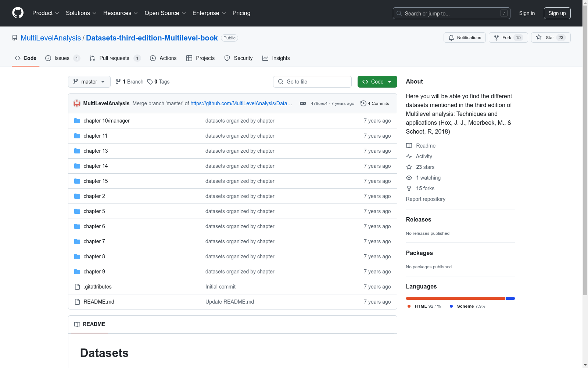
Task: Open the commit URL link in message
Action: [241, 103]
